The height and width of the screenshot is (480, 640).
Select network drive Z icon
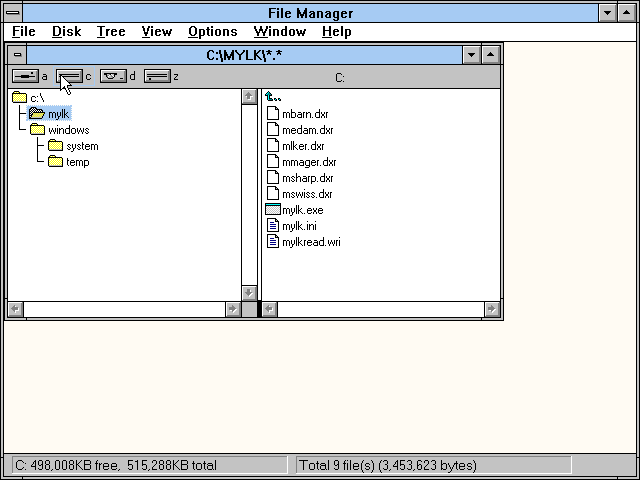tap(157, 76)
